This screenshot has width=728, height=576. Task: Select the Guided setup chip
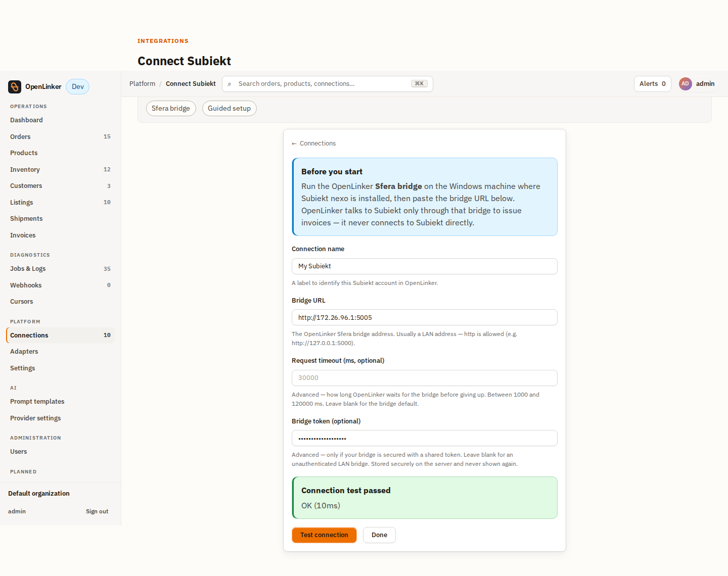pos(230,109)
